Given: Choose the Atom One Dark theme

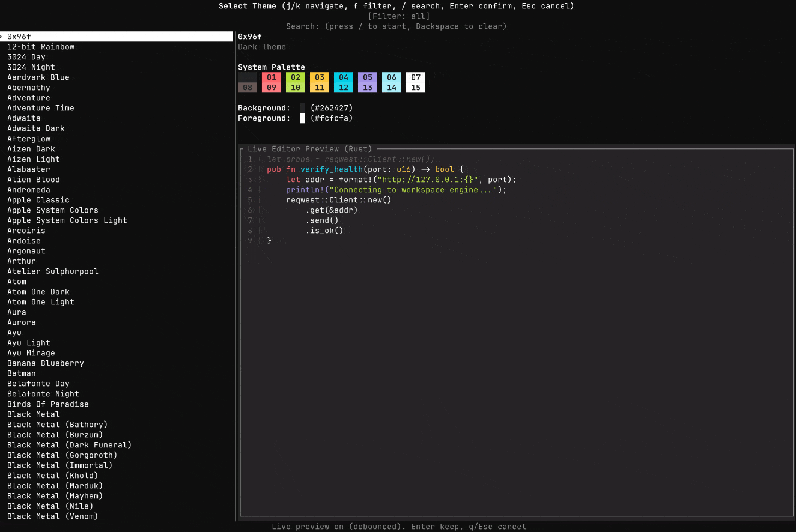Looking at the screenshot, I should click(38, 292).
